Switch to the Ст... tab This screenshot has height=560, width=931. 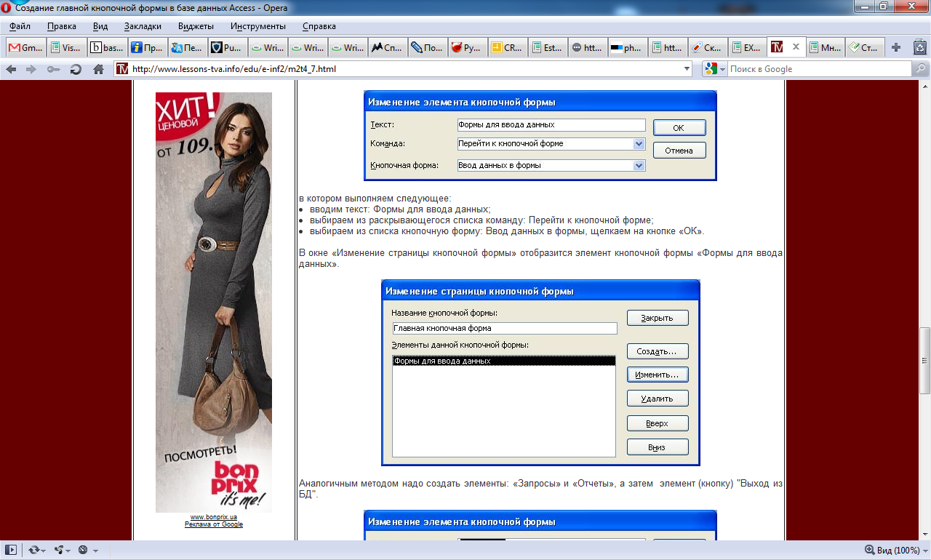866,47
